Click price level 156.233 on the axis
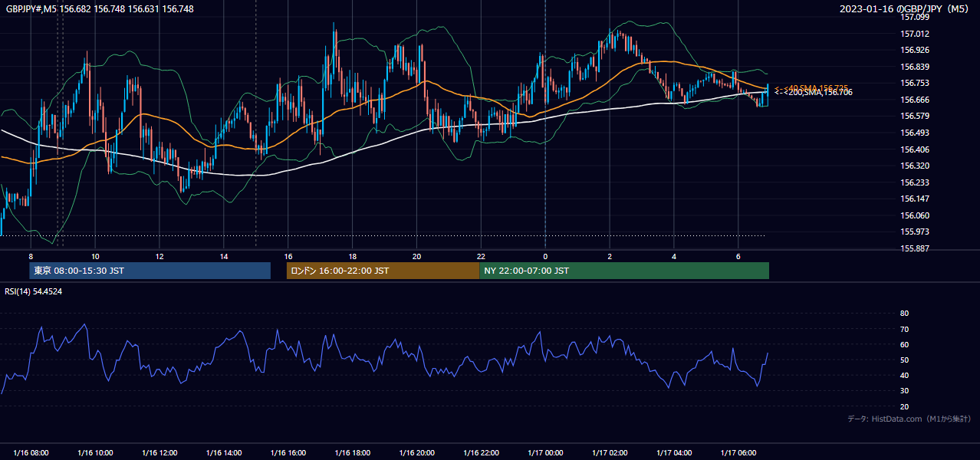This screenshot has height=460, width=980. (915, 182)
